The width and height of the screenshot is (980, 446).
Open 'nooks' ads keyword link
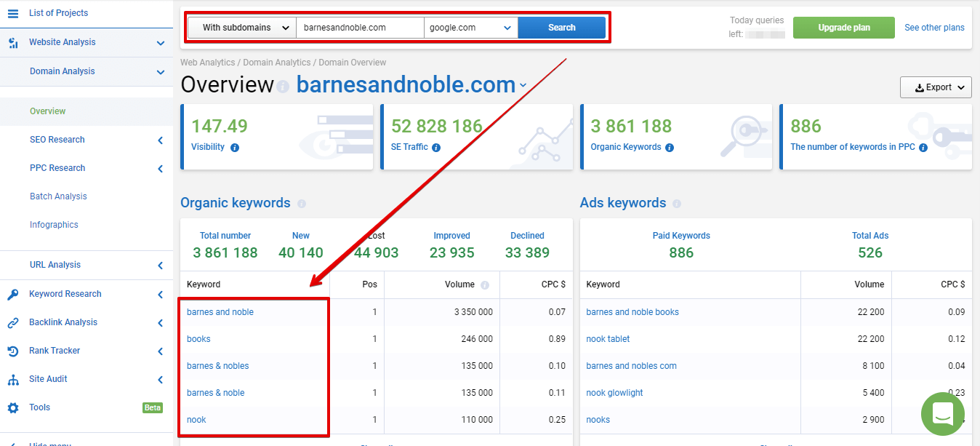click(598, 420)
